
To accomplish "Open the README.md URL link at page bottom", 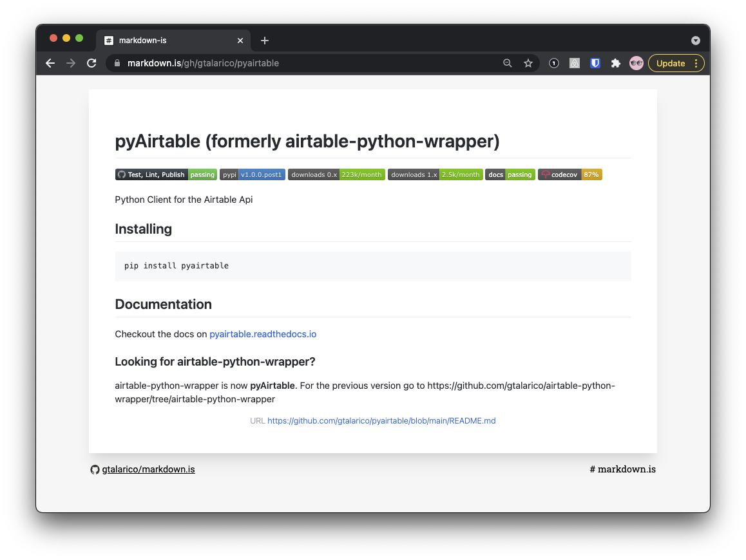I will click(381, 420).
